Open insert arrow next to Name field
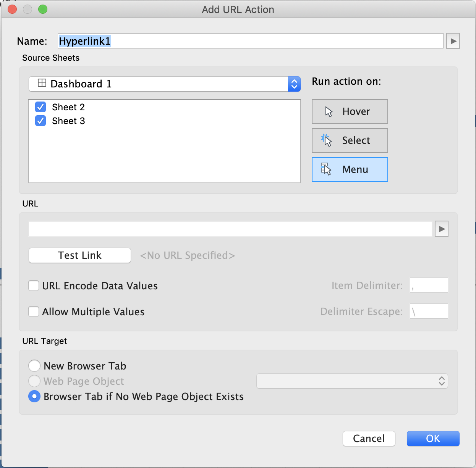476x468 pixels. click(453, 41)
